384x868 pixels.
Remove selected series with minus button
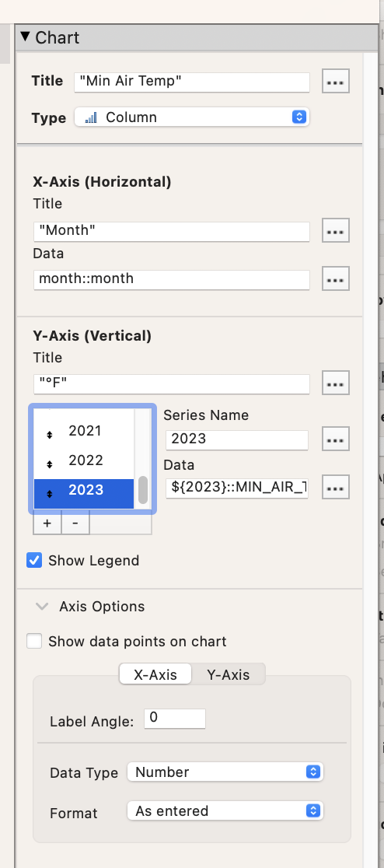(x=75, y=523)
